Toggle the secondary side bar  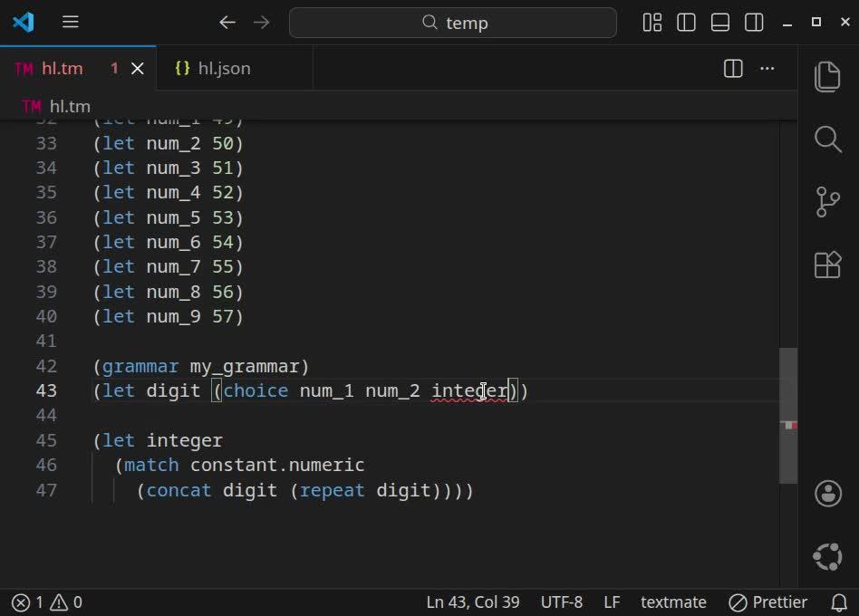753,23
